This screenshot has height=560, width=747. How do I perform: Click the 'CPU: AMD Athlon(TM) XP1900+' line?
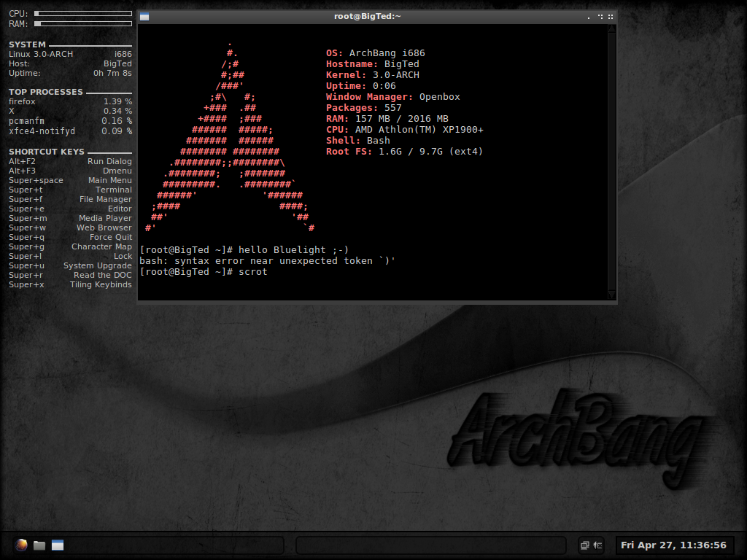(x=405, y=130)
